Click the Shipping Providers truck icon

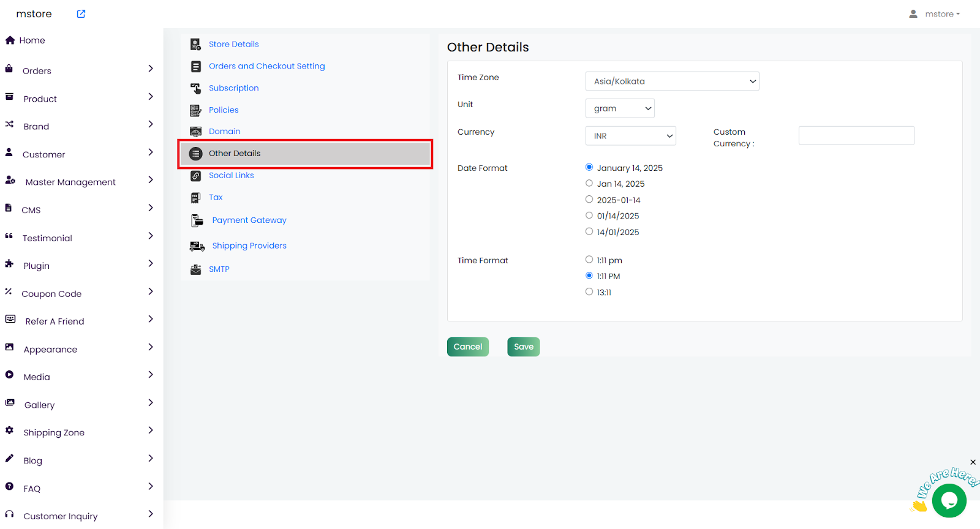[197, 246]
